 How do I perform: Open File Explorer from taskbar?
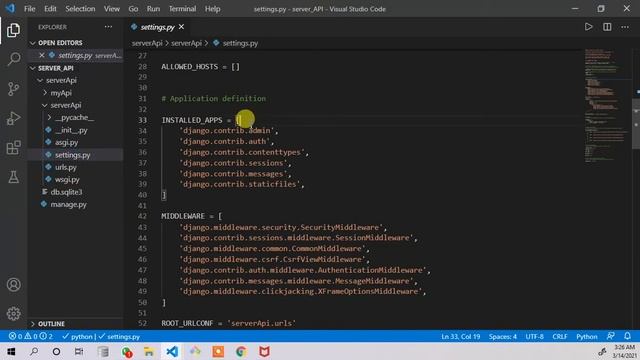149,351
